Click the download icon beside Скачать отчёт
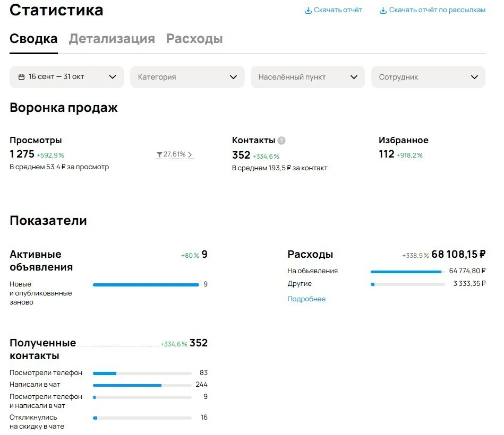Screen dimensions: 504x435 308,10
